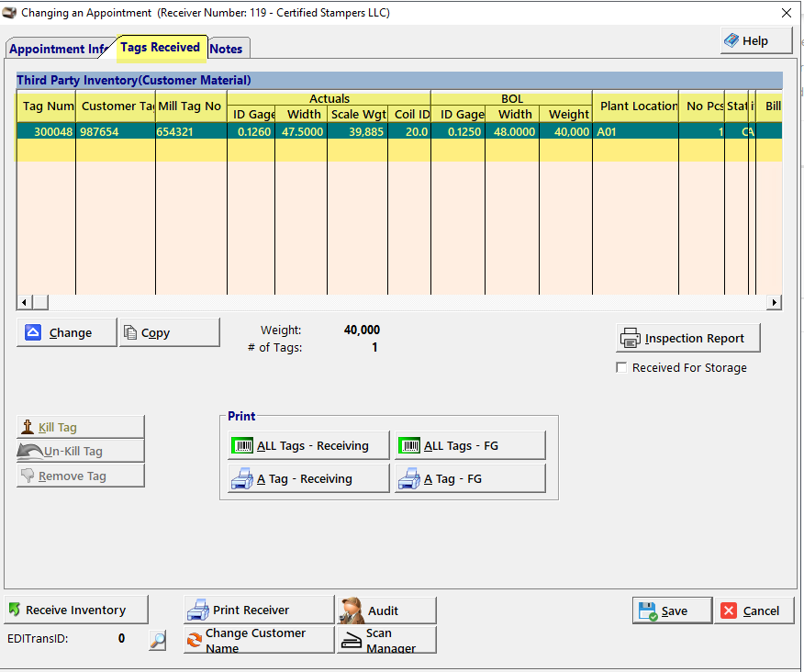Click Actuals width 47.5000 cell
Screen dimensions: 804x672
click(x=301, y=131)
